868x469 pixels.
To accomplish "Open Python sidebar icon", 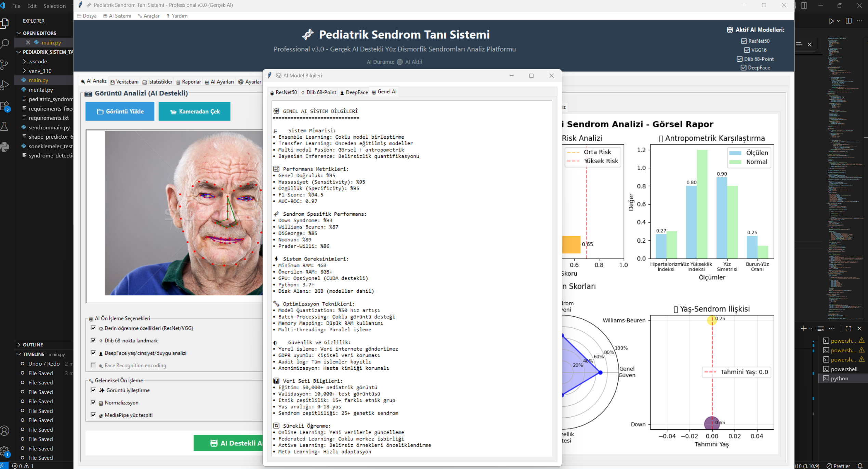I will point(5,147).
